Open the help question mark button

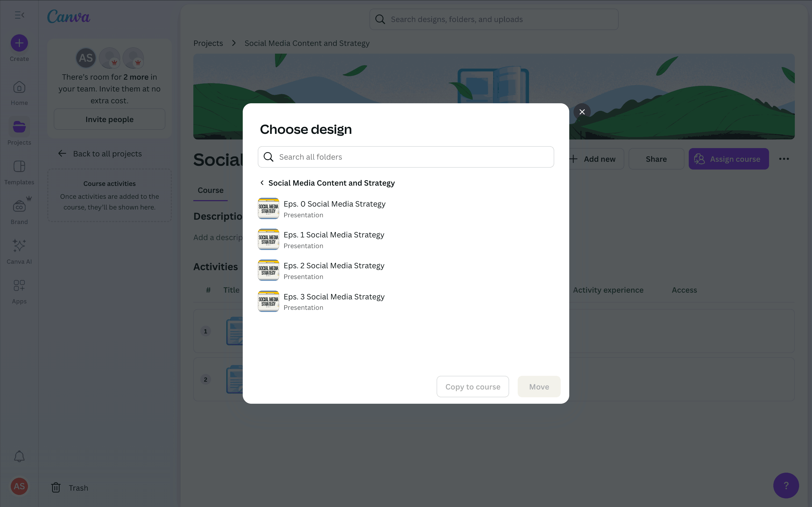click(786, 485)
